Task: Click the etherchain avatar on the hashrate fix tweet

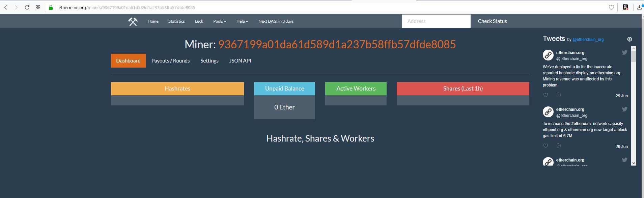Action: [548, 55]
